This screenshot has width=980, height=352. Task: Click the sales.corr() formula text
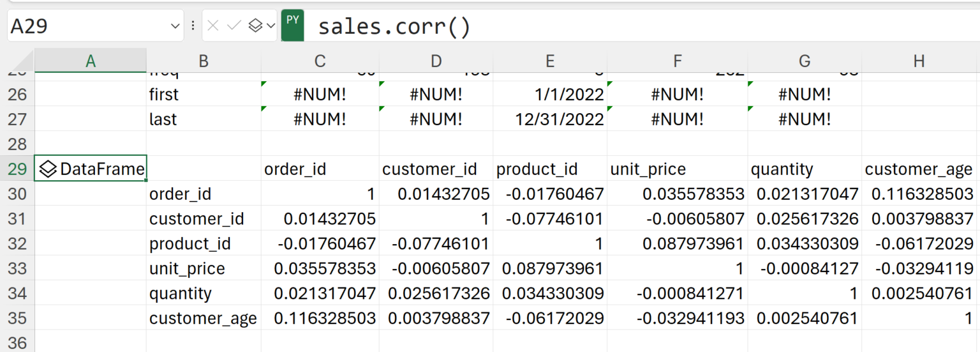click(394, 27)
